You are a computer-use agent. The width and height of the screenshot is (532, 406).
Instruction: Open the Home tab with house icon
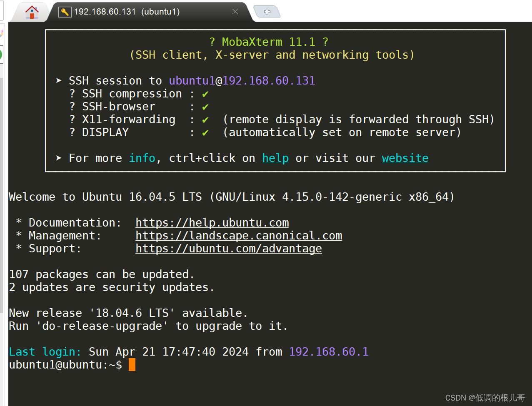click(32, 12)
